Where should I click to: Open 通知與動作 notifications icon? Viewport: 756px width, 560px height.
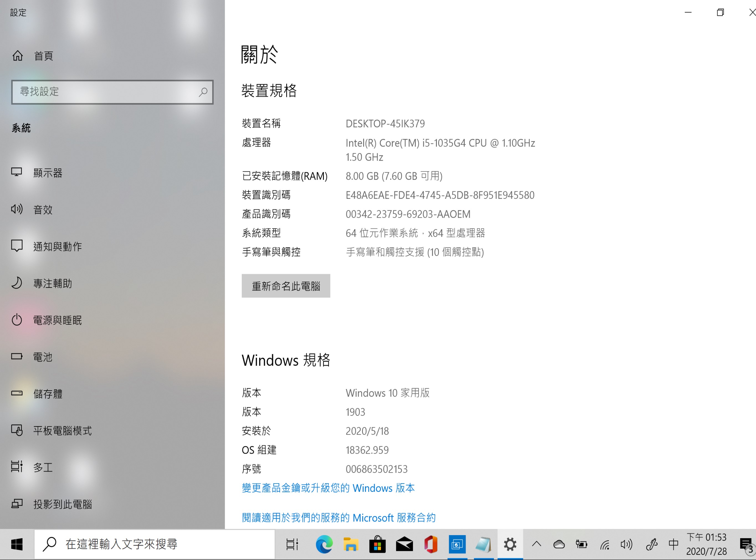pyautogui.click(x=17, y=246)
